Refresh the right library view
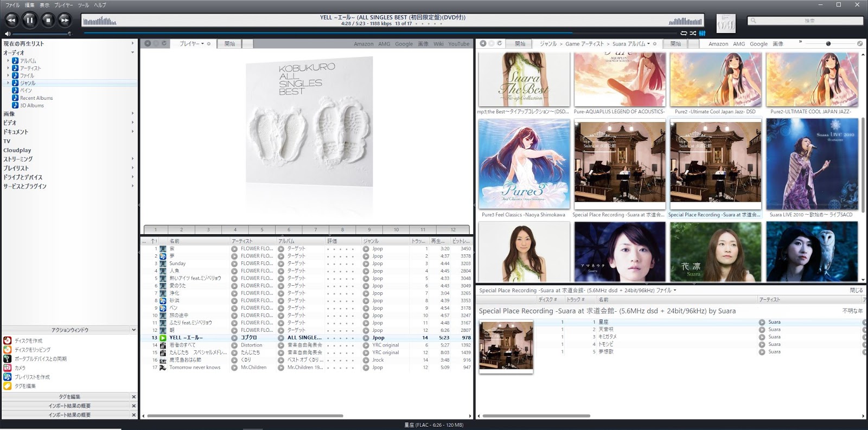The image size is (868, 430). [x=500, y=43]
